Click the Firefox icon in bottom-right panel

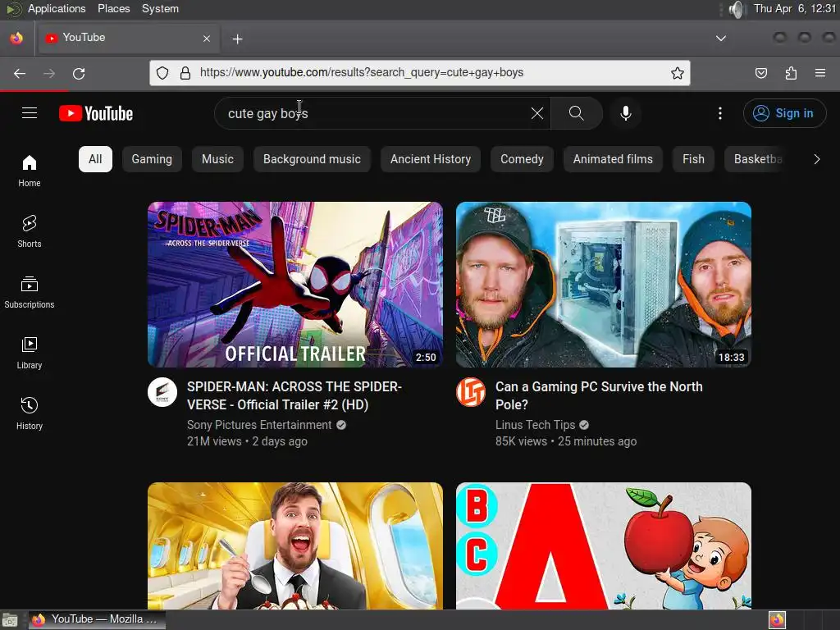point(777,620)
